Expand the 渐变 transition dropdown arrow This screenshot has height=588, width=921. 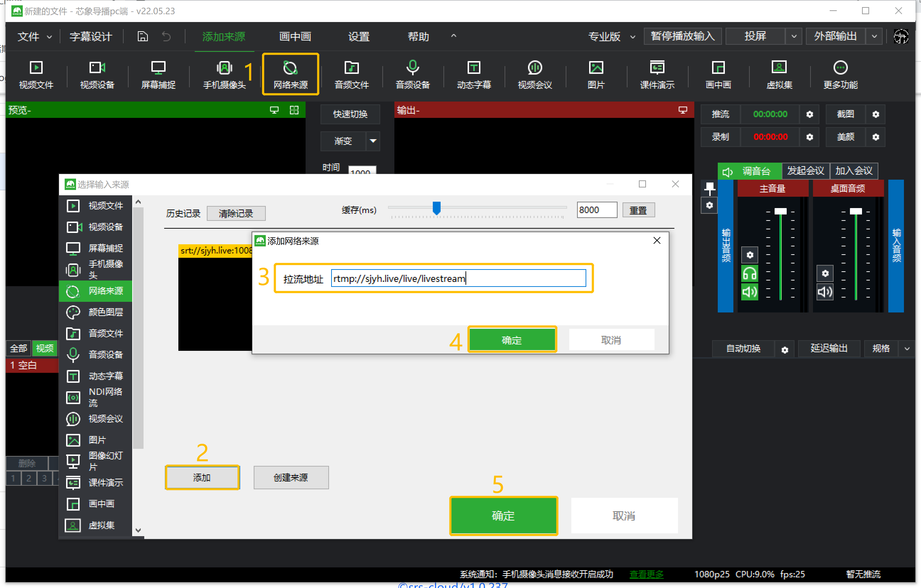[x=373, y=141]
